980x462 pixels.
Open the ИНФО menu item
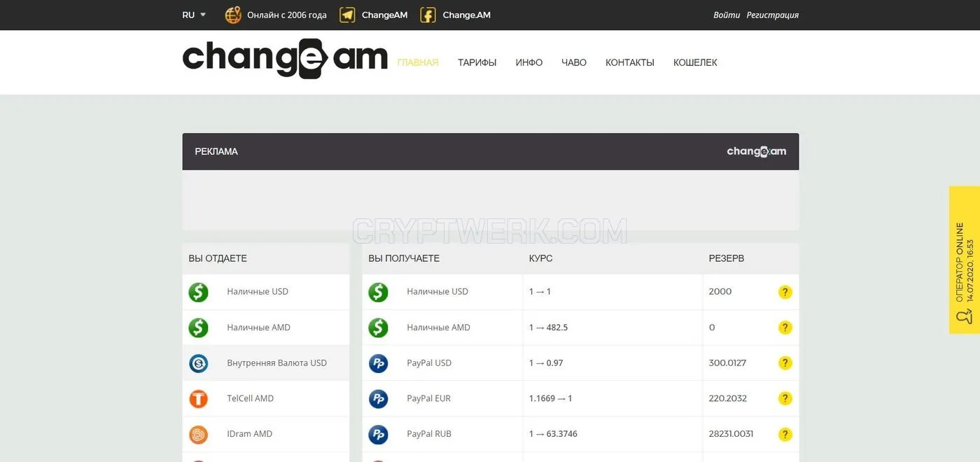tap(529, 62)
